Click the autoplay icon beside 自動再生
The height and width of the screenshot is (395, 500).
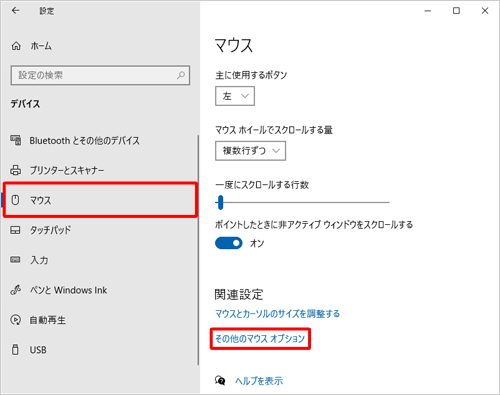pyautogui.click(x=16, y=320)
